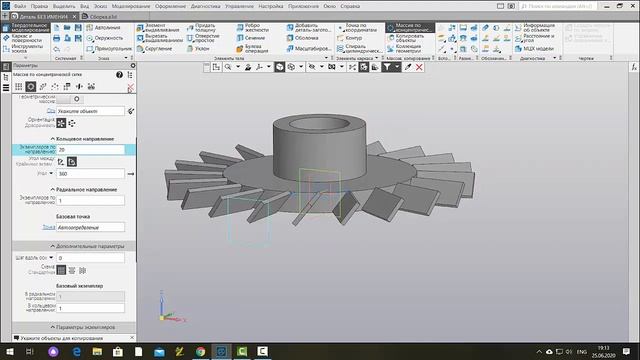Select the first orientation mode icon
640x360 pixels.
[61, 123]
